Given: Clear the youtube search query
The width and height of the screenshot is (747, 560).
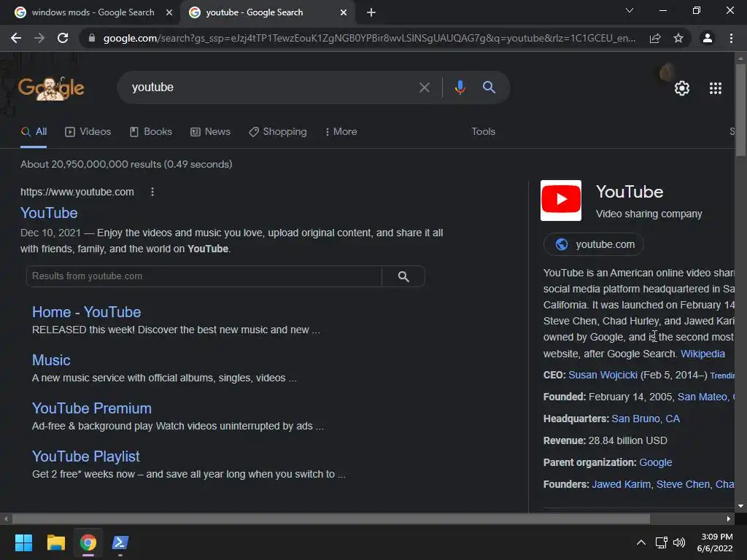Looking at the screenshot, I should (424, 87).
